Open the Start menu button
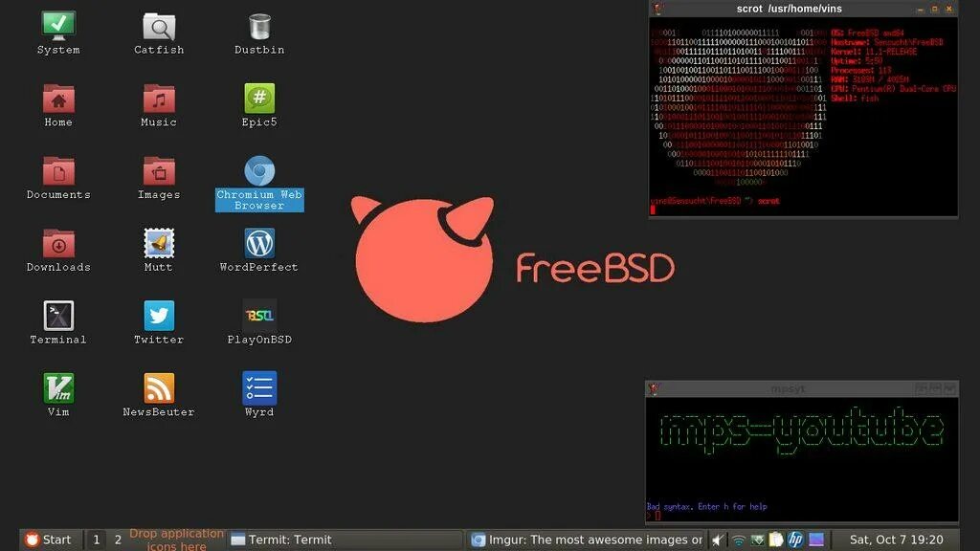The image size is (980, 551). [48, 540]
